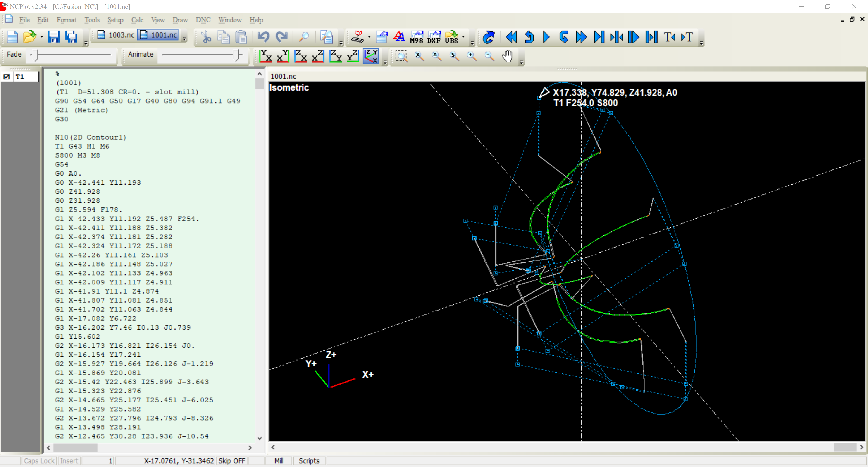Screen dimensions: 868x467
Task: Step to next tool with right-T icon
Action: pyautogui.click(x=687, y=37)
